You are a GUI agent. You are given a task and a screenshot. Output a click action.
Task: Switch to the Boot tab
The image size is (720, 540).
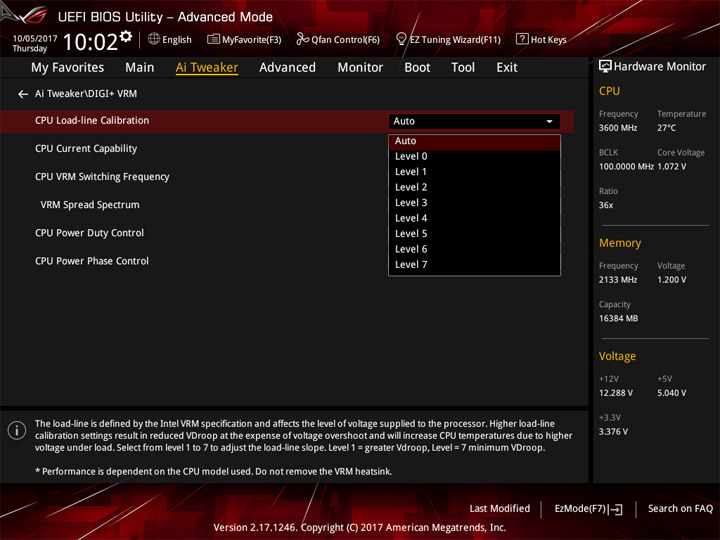(417, 68)
